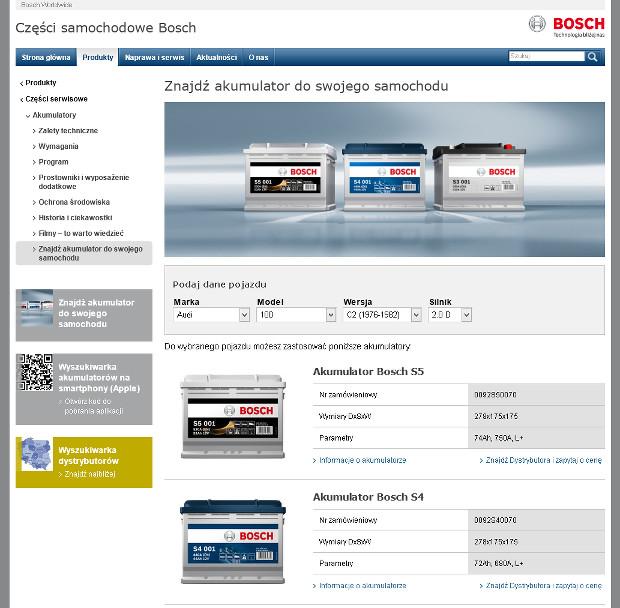The image size is (620, 608).
Task: Open the Silnik dropdown showing 2.0 D
Action: click(450, 315)
